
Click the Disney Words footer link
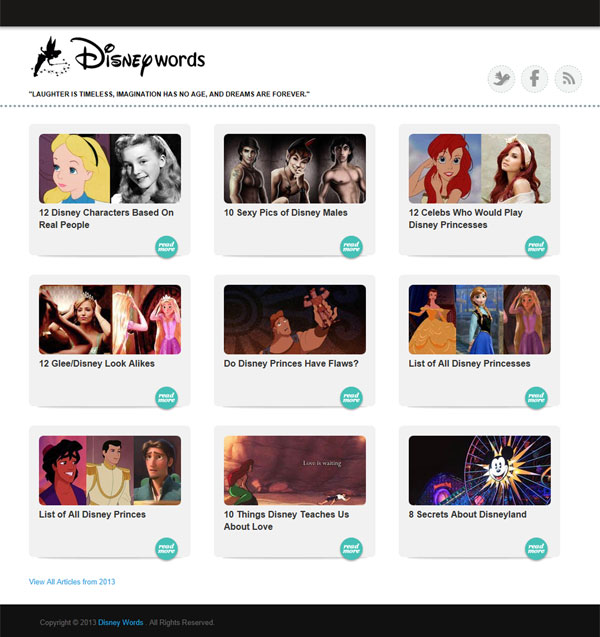point(120,623)
